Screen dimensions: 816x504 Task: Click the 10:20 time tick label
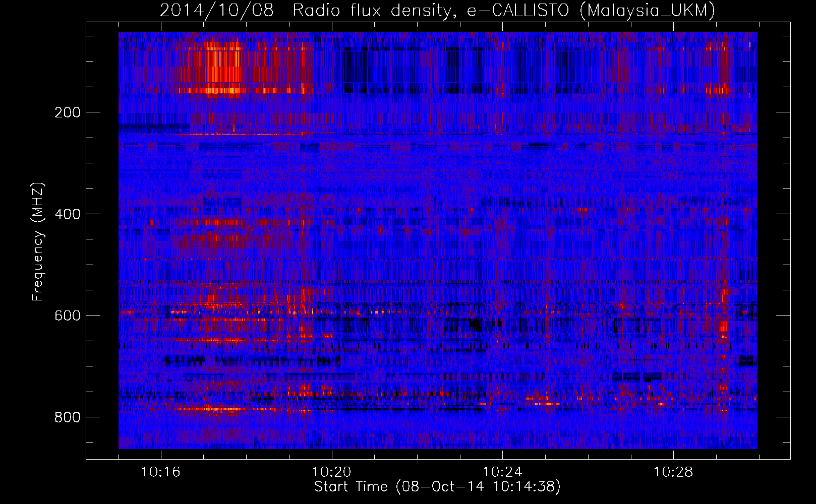click(x=332, y=472)
